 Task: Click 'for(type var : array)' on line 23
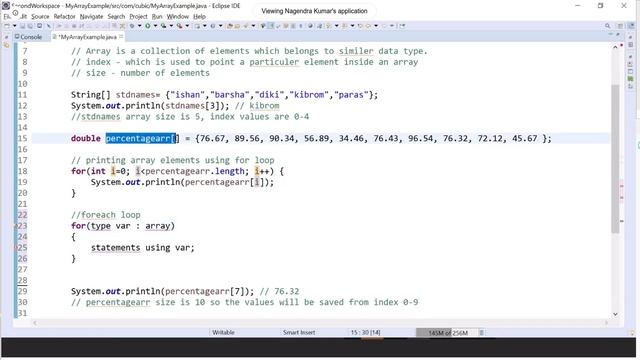point(123,226)
